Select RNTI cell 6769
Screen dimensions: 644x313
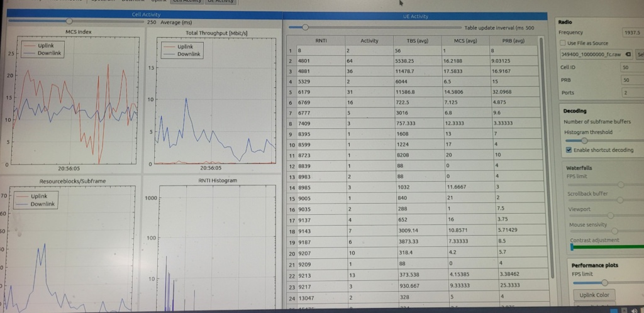pos(320,102)
